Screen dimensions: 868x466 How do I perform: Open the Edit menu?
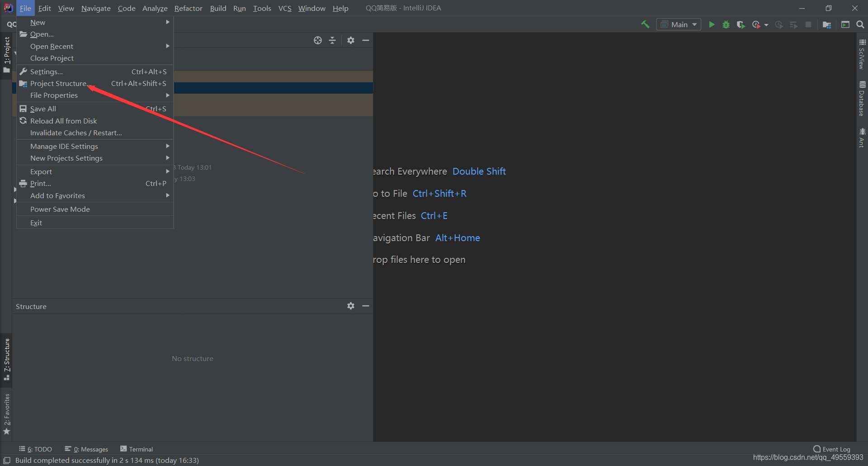(44, 8)
